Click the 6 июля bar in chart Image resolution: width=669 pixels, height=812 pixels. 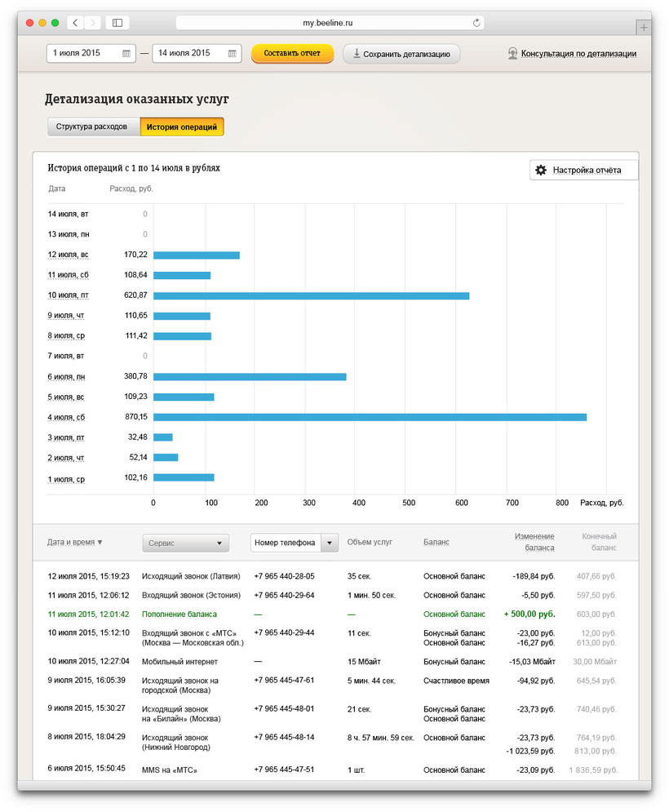[250, 377]
